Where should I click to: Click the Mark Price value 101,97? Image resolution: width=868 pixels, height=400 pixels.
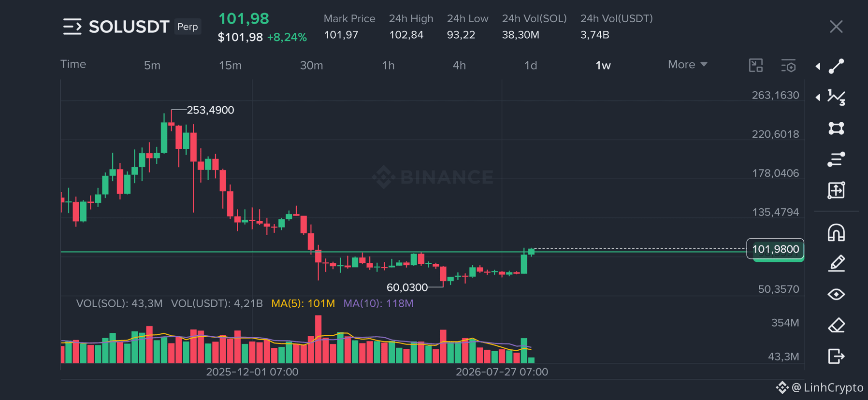(341, 35)
